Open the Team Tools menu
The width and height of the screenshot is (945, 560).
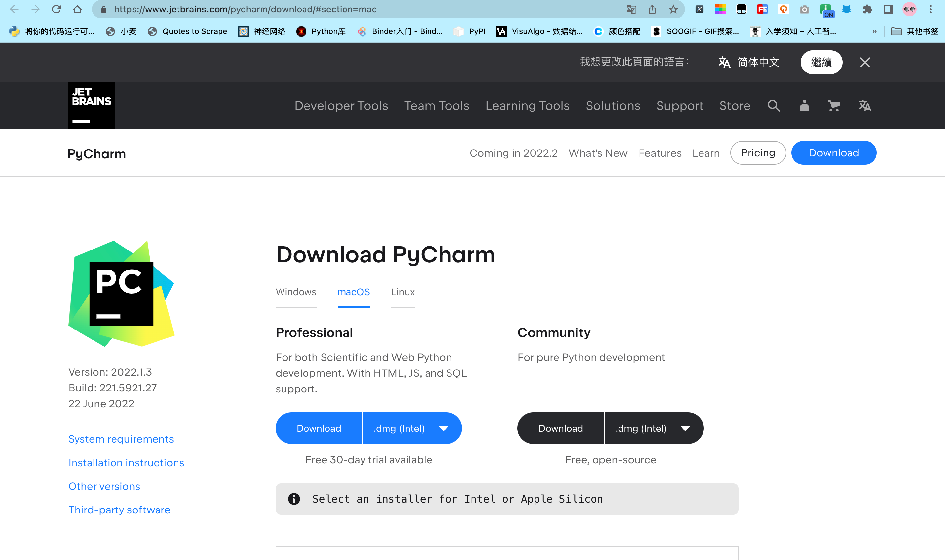click(436, 106)
